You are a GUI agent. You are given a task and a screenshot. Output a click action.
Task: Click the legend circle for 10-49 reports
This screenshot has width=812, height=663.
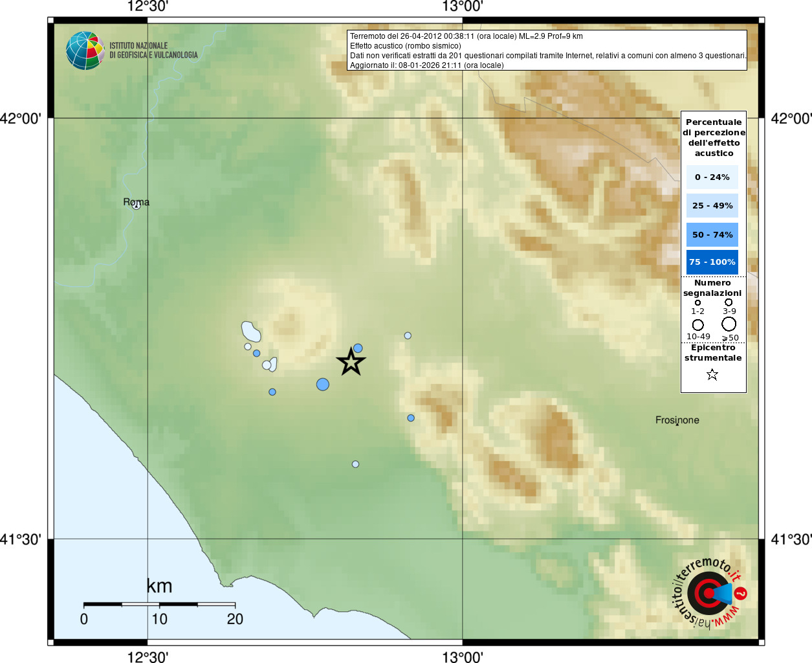[x=697, y=324]
